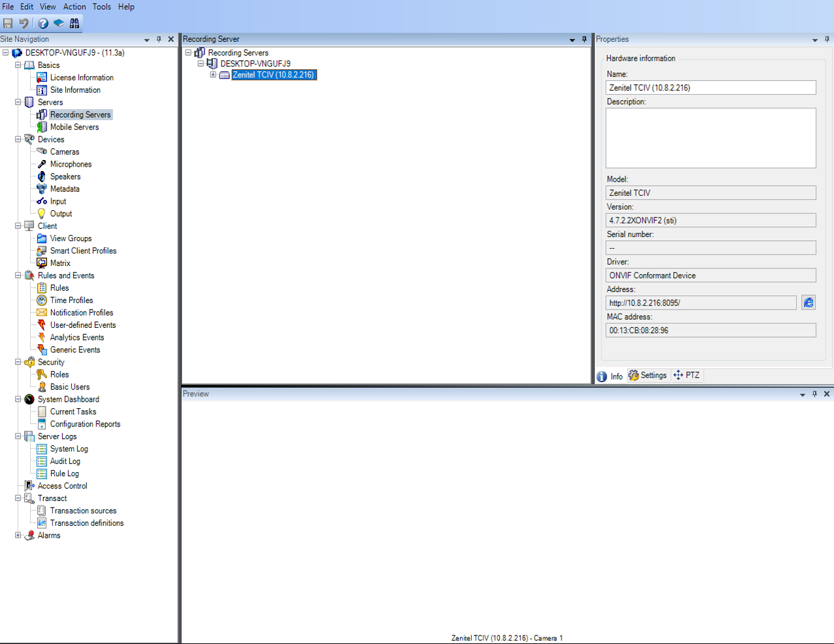Click the Description text area

(711, 138)
